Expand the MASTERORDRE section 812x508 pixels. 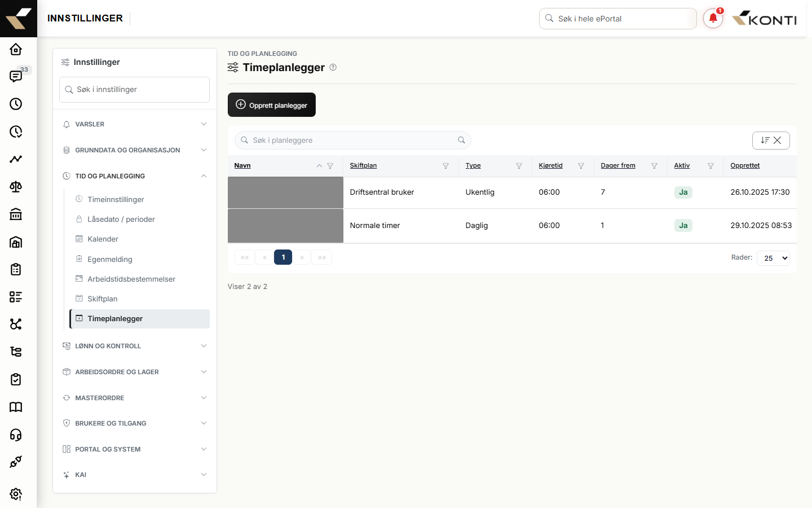pos(135,398)
